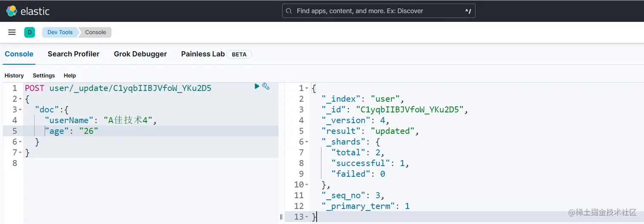Collapse request body at line 2 fold arrow

pyautogui.click(x=20, y=99)
